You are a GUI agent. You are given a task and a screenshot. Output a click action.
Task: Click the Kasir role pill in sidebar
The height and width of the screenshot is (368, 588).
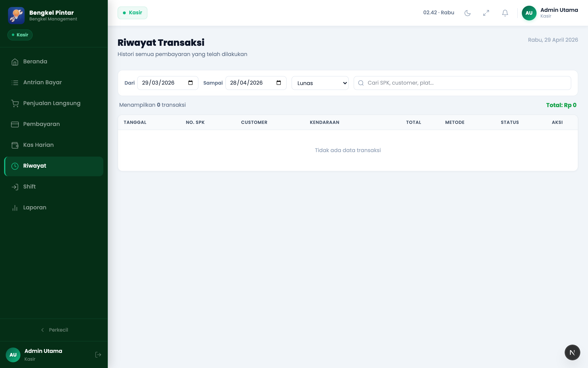point(20,35)
